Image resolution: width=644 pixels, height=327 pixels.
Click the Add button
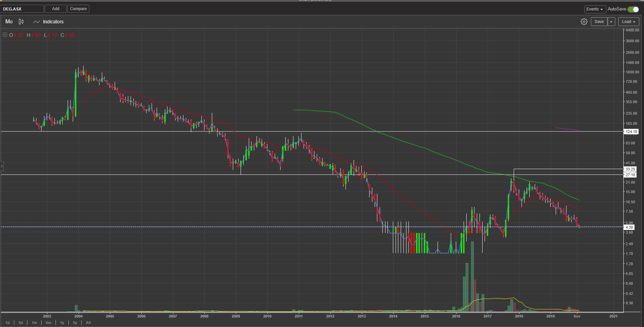(55, 9)
